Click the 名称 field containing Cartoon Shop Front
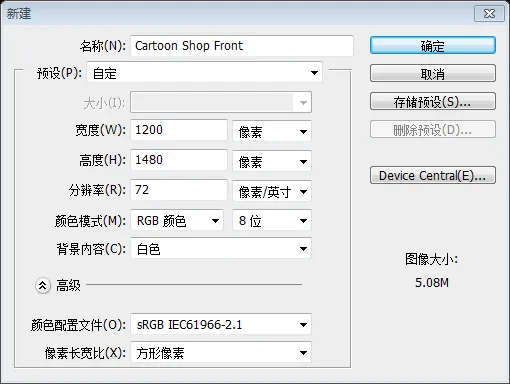510x384 pixels. (242, 46)
